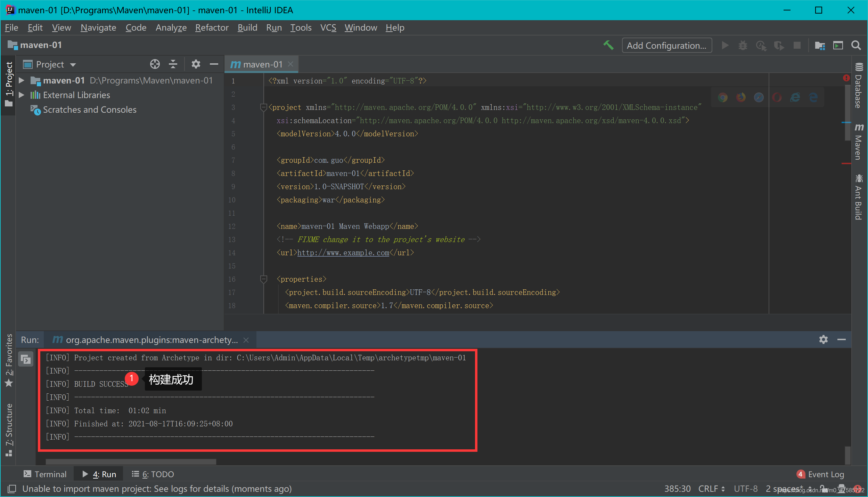Image resolution: width=868 pixels, height=497 pixels.
Task: Click the Run console horizontal scrollbar
Action: click(x=131, y=461)
